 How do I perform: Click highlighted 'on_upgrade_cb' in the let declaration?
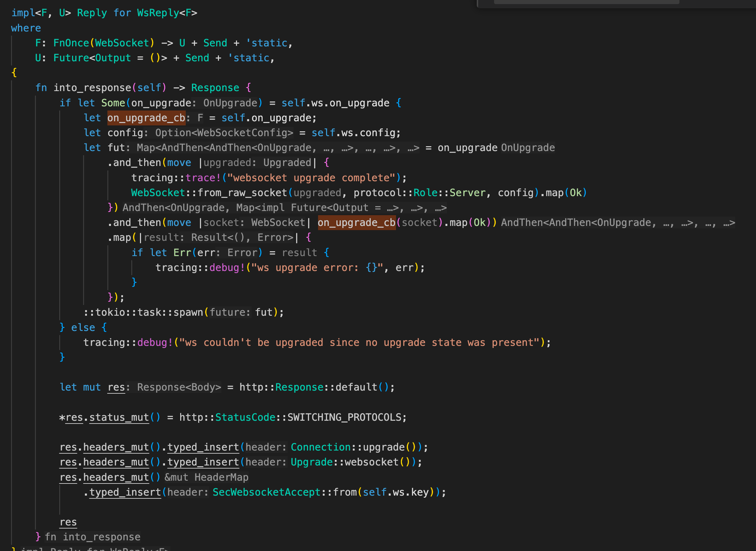pyautogui.click(x=146, y=118)
